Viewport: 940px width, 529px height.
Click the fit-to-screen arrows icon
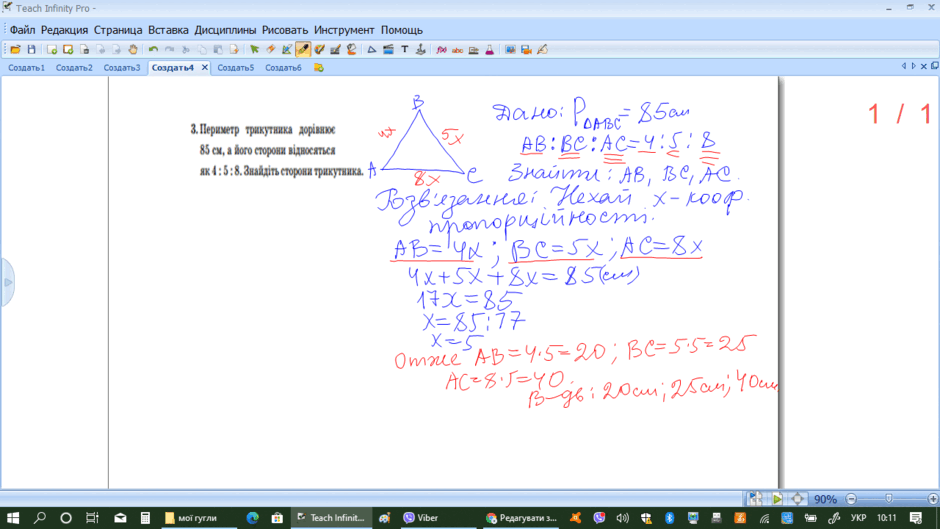[797, 498]
